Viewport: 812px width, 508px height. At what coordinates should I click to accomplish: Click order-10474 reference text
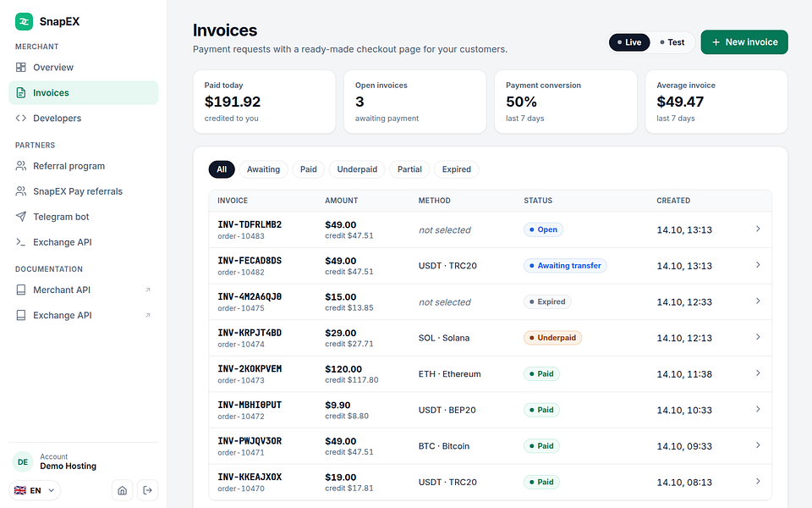(241, 345)
